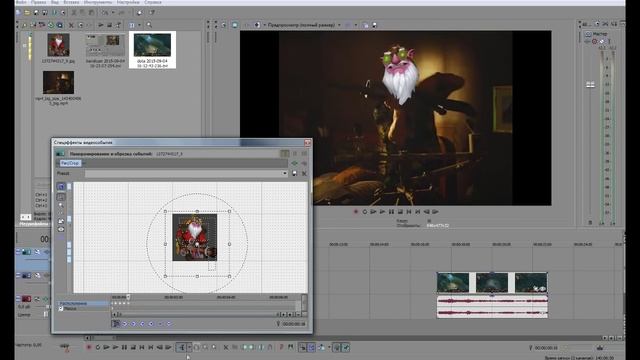Save the Pan/Crop preset with disk icon
640x360 pixels.
[x=294, y=173]
